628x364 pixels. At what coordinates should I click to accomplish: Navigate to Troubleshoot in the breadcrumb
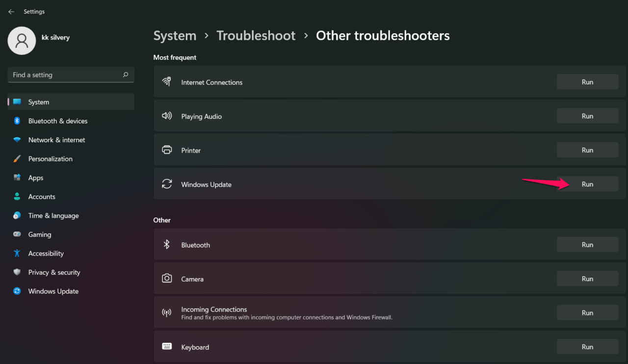pos(256,36)
